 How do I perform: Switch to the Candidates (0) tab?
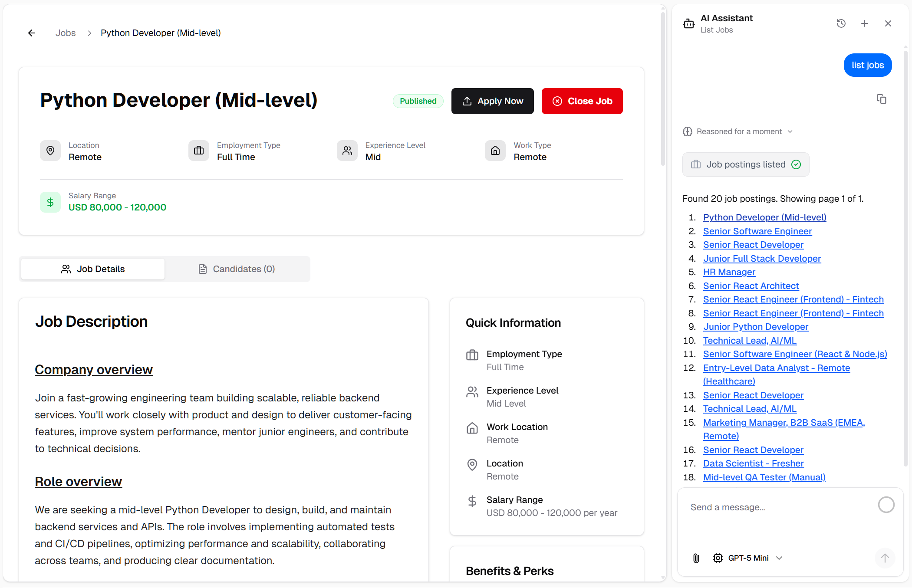237,269
